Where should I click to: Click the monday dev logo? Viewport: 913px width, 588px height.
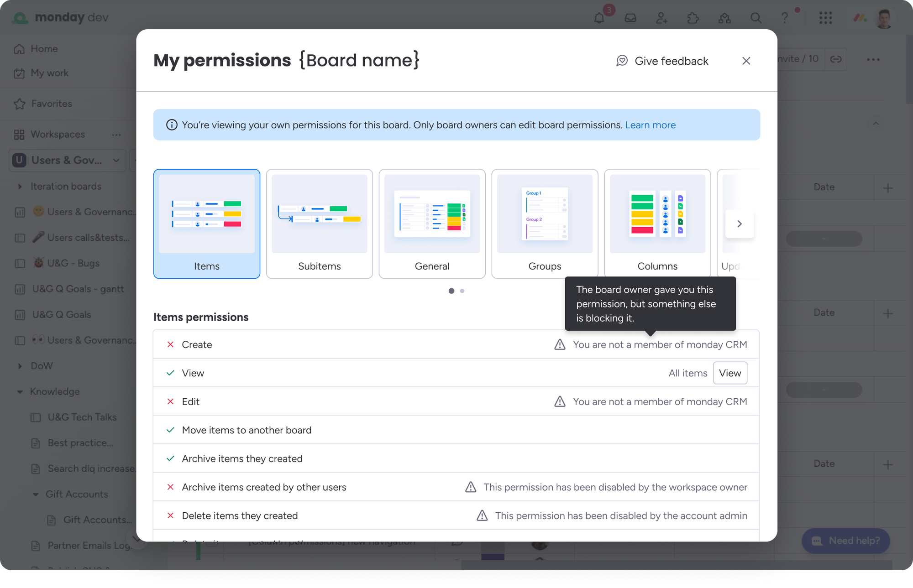60,17
